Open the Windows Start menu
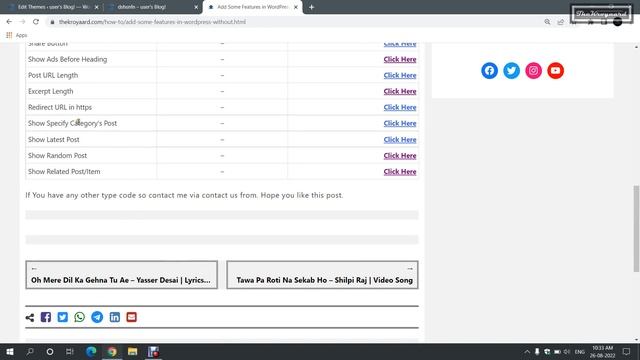This screenshot has height=360, width=640. tap(10, 351)
